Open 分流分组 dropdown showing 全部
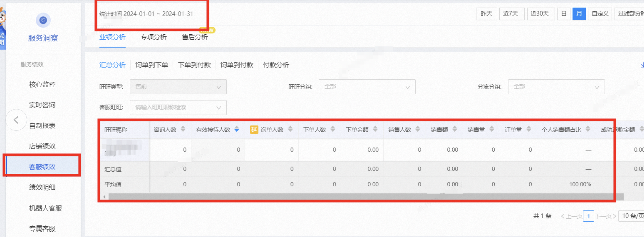This screenshot has width=644, height=237. [x=556, y=87]
